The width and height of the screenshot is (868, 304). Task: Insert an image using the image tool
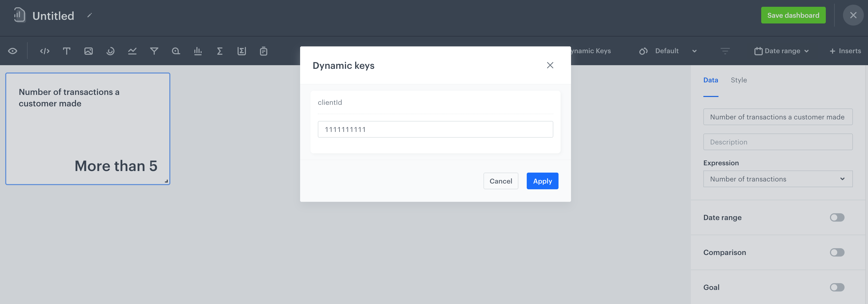(x=88, y=51)
